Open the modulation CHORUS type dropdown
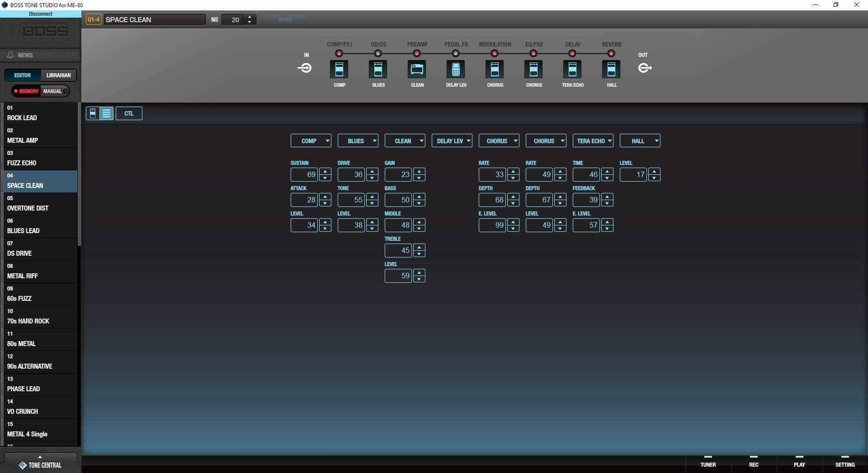Screen dimensions: 868x473 [x=499, y=141]
